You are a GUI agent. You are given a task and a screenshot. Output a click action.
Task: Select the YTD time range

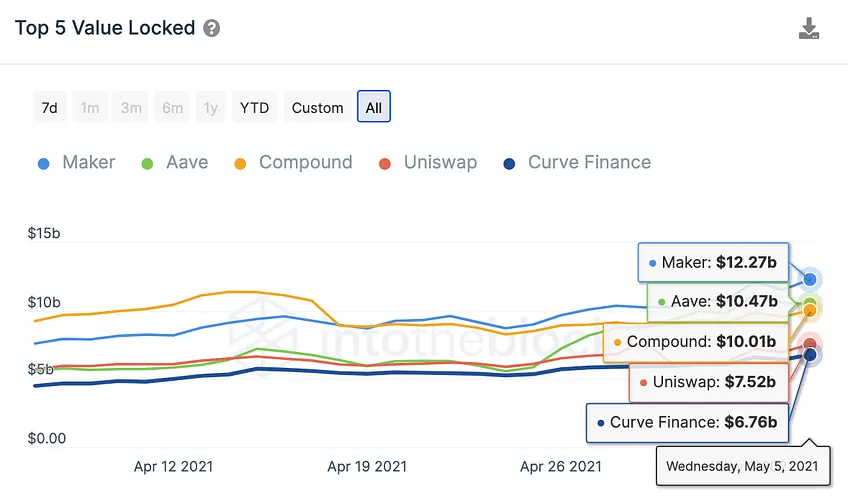[x=255, y=107]
